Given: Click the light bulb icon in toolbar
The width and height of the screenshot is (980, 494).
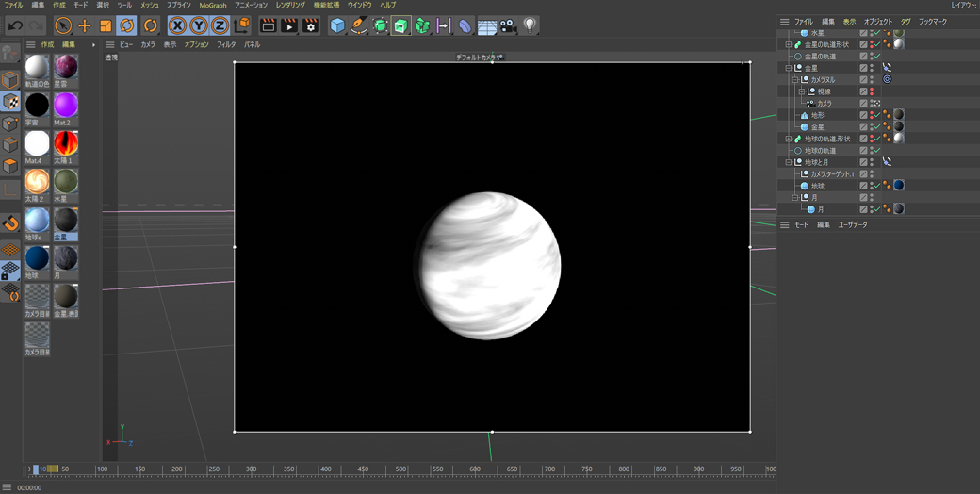Looking at the screenshot, I should [531, 25].
